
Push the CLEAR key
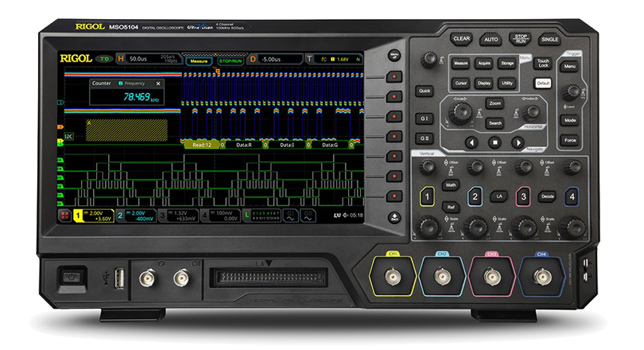point(461,39)
